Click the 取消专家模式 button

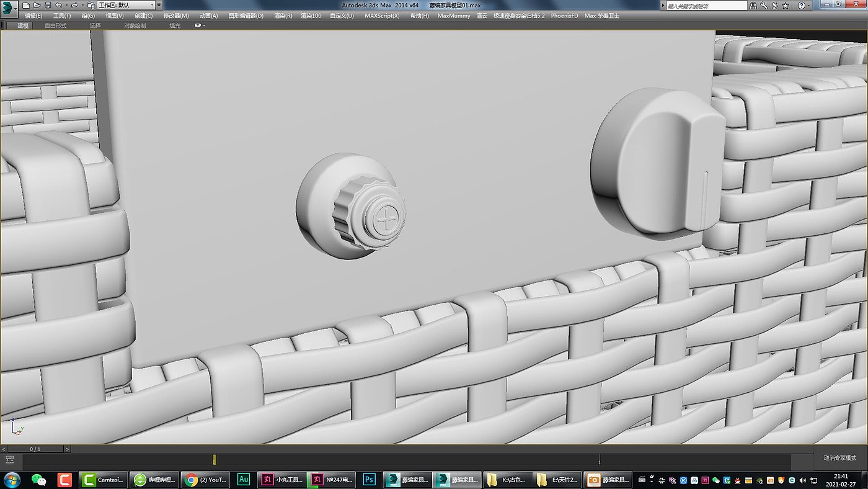840,457
